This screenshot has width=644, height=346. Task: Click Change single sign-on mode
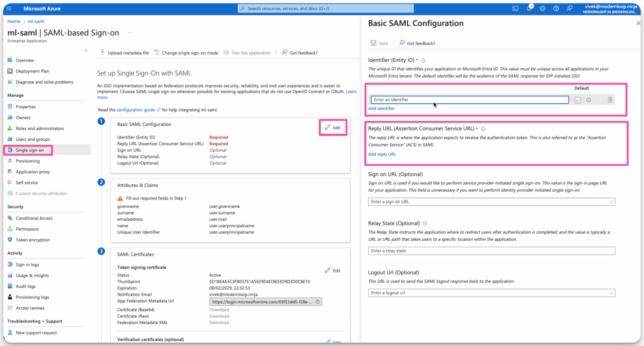186,53
